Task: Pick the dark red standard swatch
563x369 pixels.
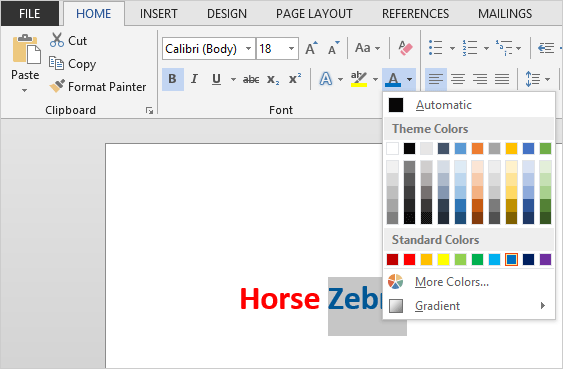Action: (x=392, y=259)
